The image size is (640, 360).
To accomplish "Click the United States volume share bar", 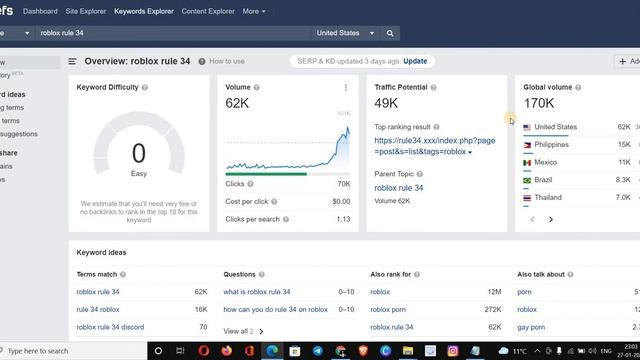I will (546, 136).
